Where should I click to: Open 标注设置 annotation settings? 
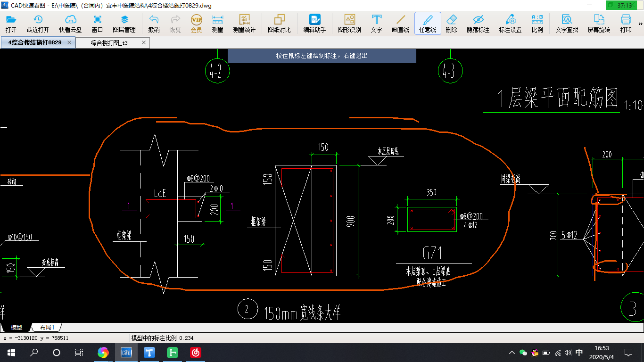[510, 24]
